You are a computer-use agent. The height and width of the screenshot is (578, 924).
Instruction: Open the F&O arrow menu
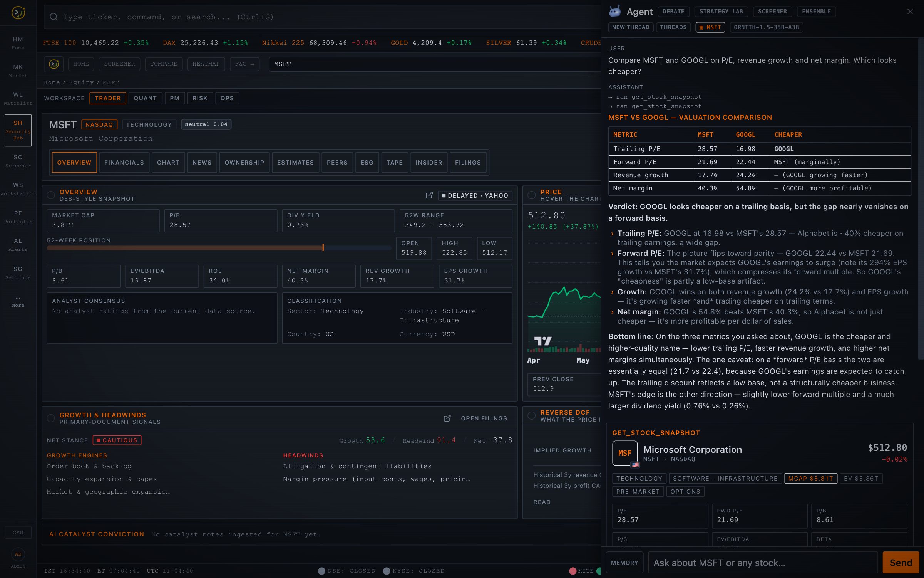(244, 64)
